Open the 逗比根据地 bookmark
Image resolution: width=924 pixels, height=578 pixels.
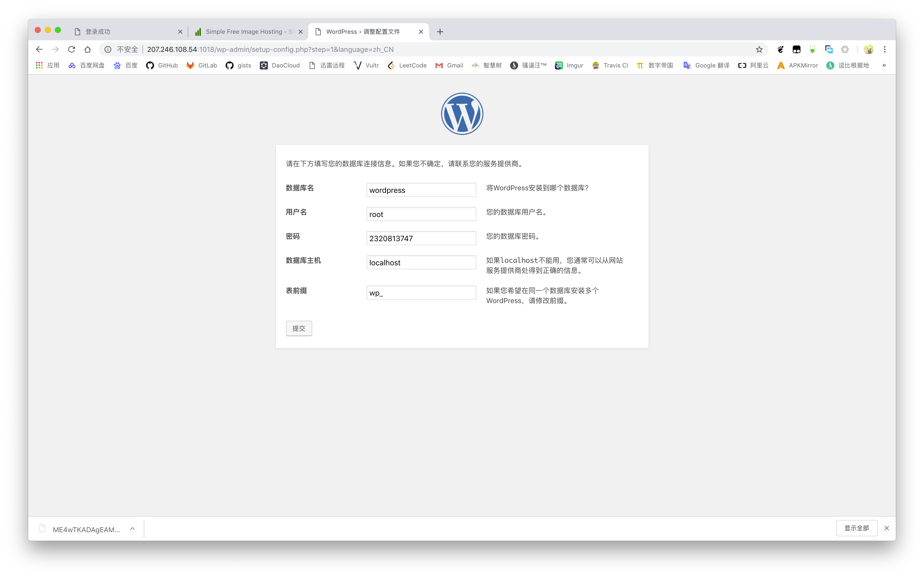tap(847, 65)
